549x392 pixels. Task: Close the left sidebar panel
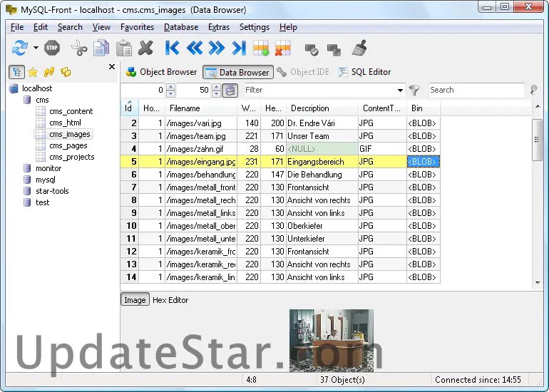[112, 66]
